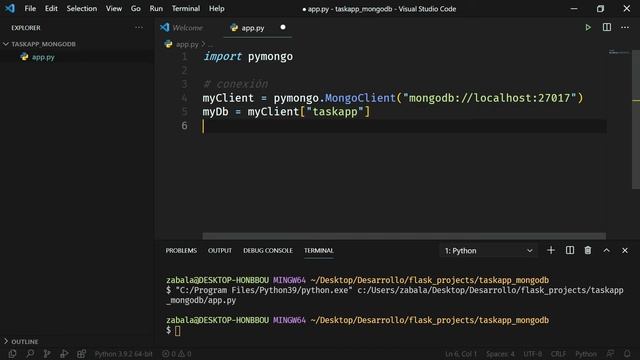Click the VS Code logo icon
The width and height of the screenshot is (640, 360).
pyautogui.click(x=9, y=8)
